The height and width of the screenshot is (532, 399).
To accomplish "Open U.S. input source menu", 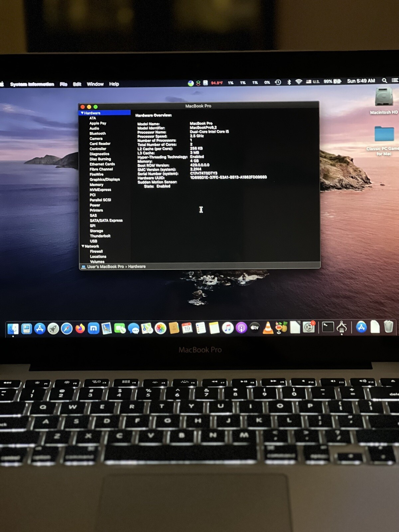I will 313,81.
